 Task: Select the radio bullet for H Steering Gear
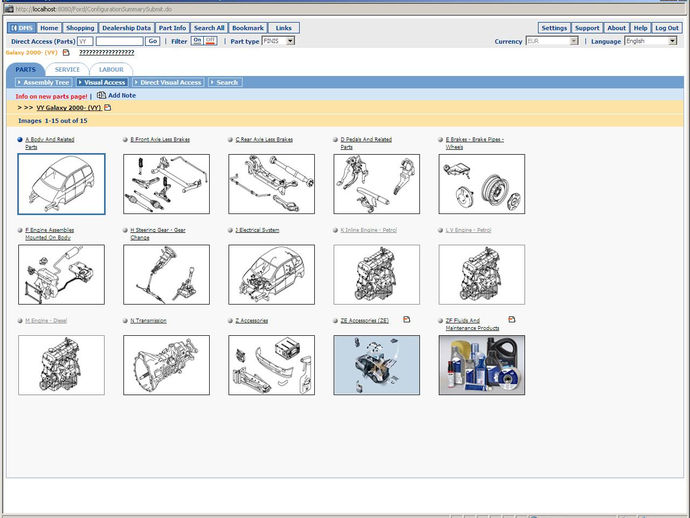[125, 230]
